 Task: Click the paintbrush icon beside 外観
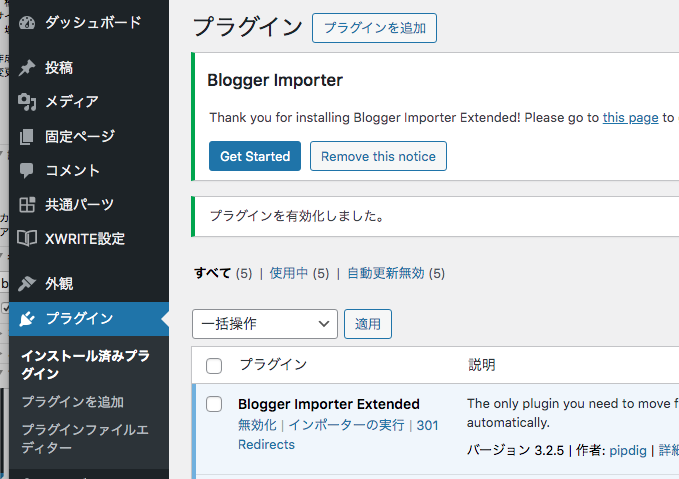pyautogui.click(x=27, y=284)
